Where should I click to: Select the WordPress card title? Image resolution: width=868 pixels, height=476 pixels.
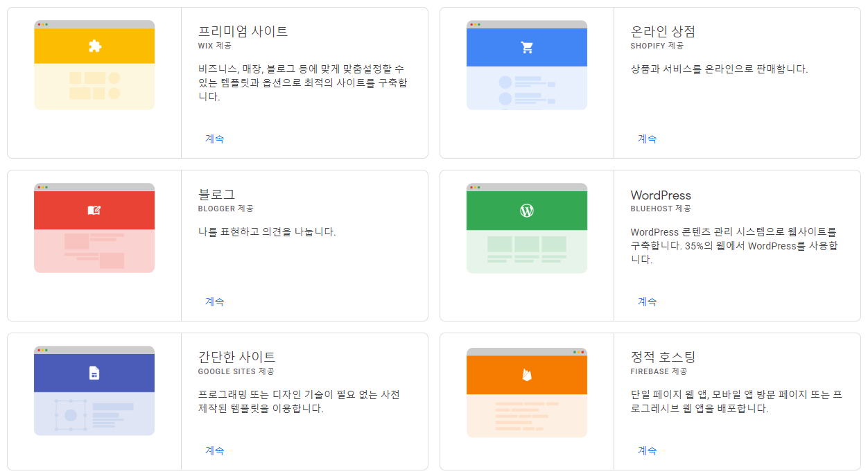[x=661, y=195]
